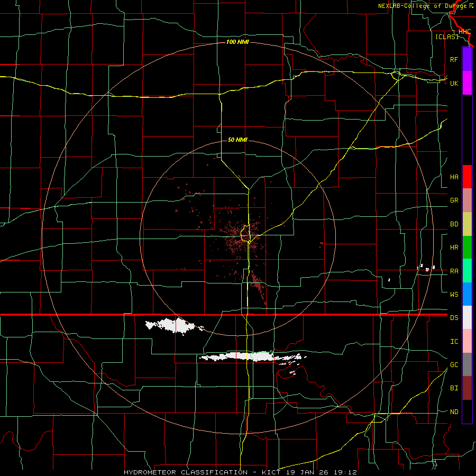The height and width of the screenshot is (476, 476).
Task: Click the "NEXLAB-College of DuPage" credit text
Action: click(423, 6)
